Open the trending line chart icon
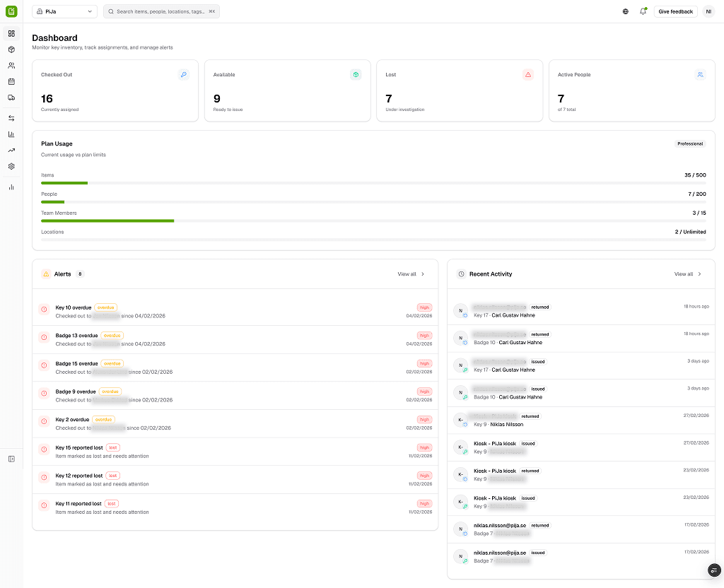This screenshot has width=724, height=588. [x=11, y=150]
